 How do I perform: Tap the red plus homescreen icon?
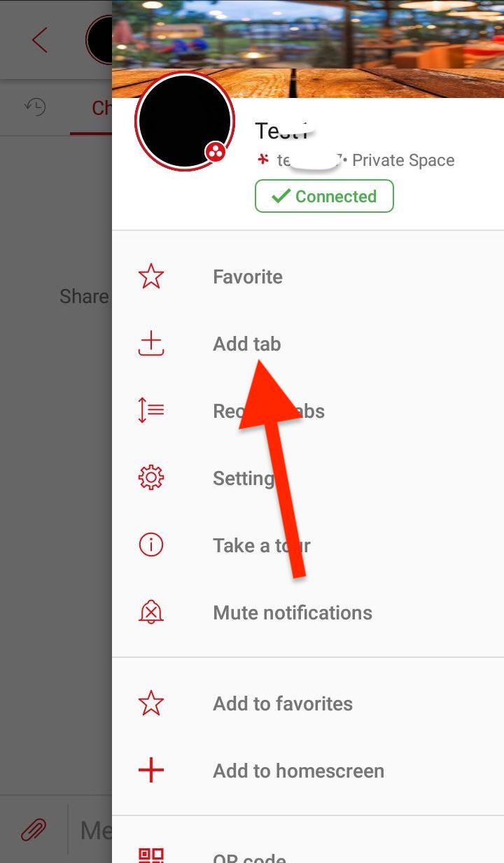[151, 771]
